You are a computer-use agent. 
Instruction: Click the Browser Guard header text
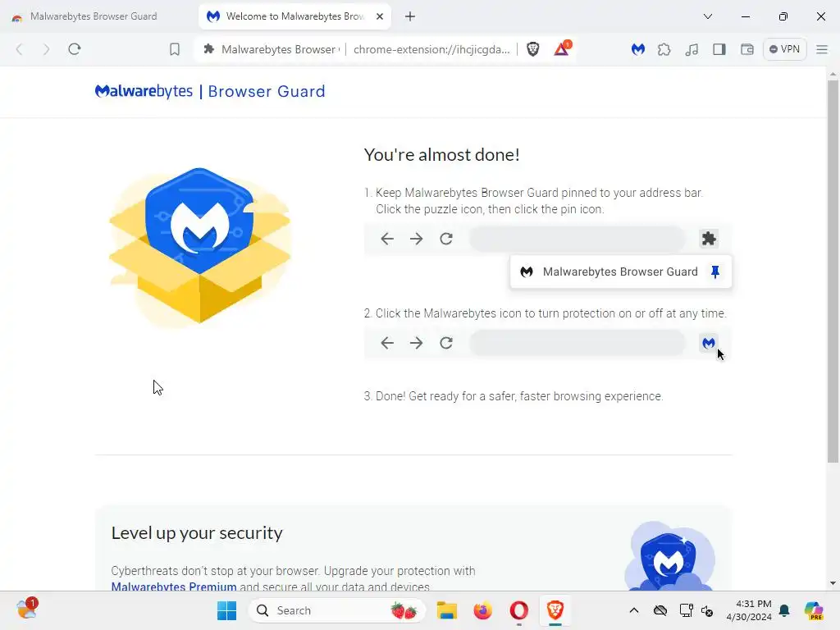267,92
